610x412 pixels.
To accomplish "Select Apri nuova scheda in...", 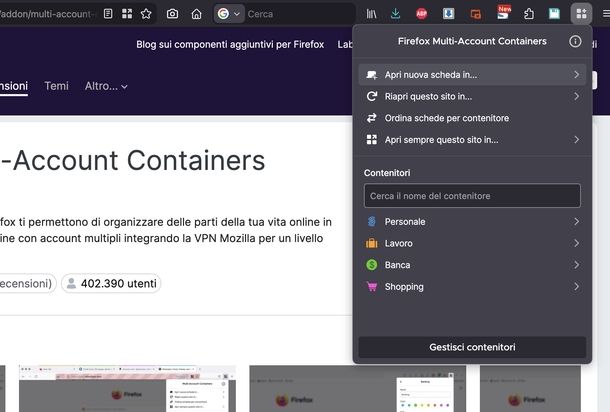I will [x=472, y=75].
